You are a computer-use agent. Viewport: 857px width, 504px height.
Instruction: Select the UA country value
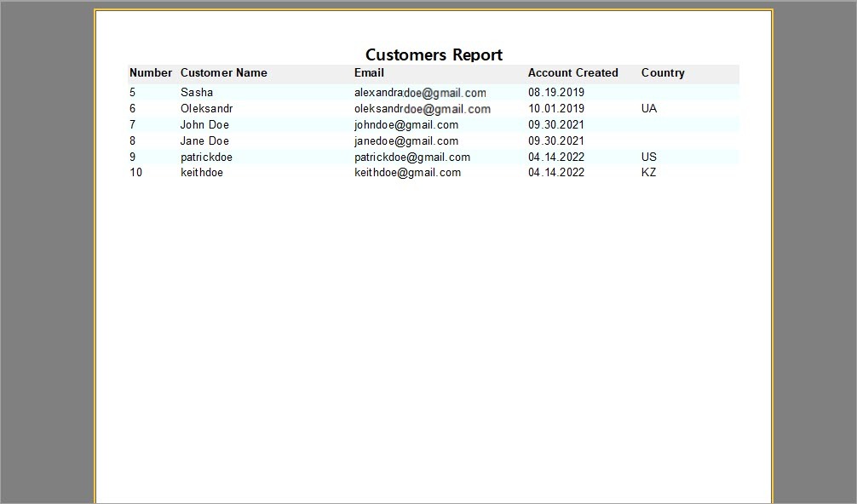(649, 108)
